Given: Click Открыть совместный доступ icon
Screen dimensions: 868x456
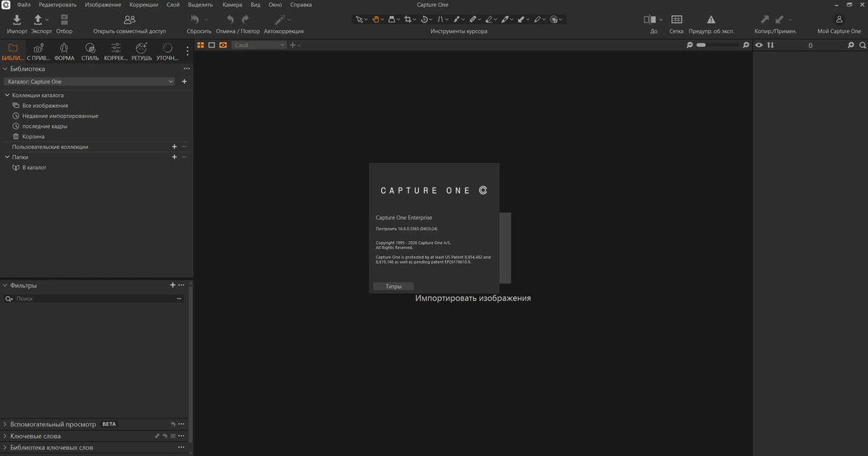Looking at the screenshot, I should [129, 20].
